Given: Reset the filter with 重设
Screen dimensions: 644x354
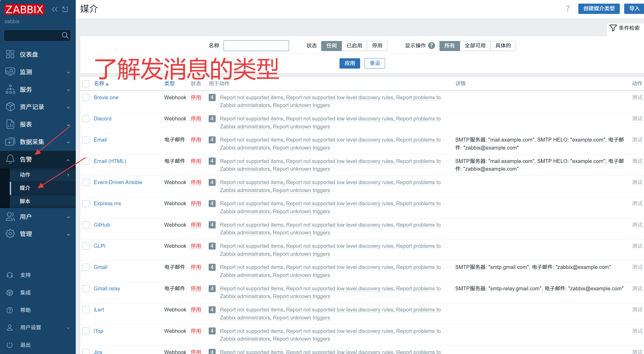Looking at the screenshot, I should coord(375,63).
